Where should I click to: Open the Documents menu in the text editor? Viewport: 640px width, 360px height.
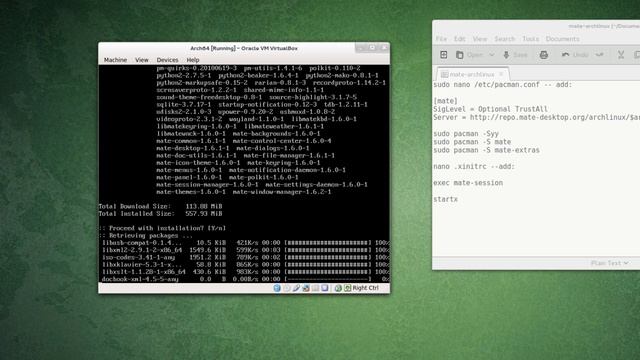click(562, 39)
